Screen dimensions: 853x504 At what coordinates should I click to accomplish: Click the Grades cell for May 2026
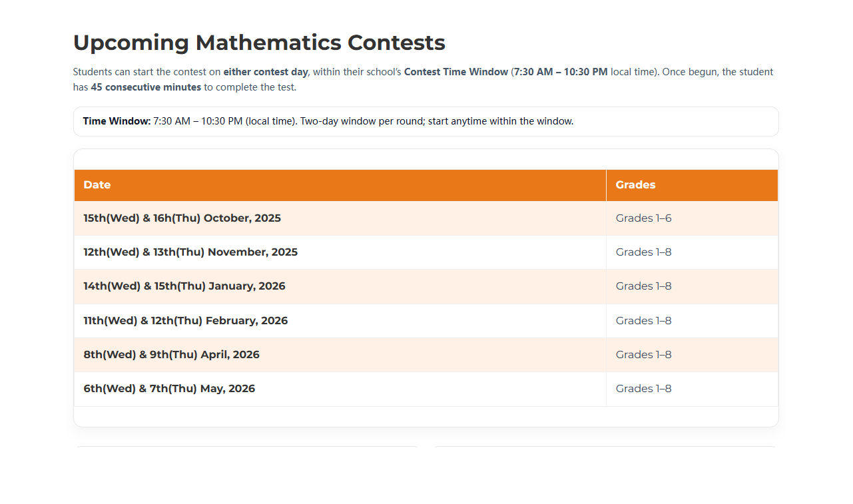click(x=643, y=389)
